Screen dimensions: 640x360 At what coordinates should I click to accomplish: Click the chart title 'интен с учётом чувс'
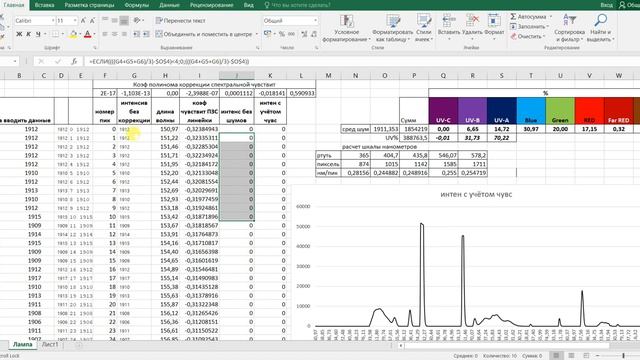tap(476, 194)
